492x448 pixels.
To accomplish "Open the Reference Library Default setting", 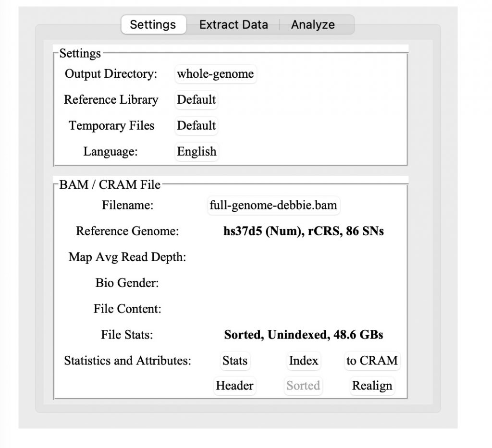I will [x=196, y=100].
